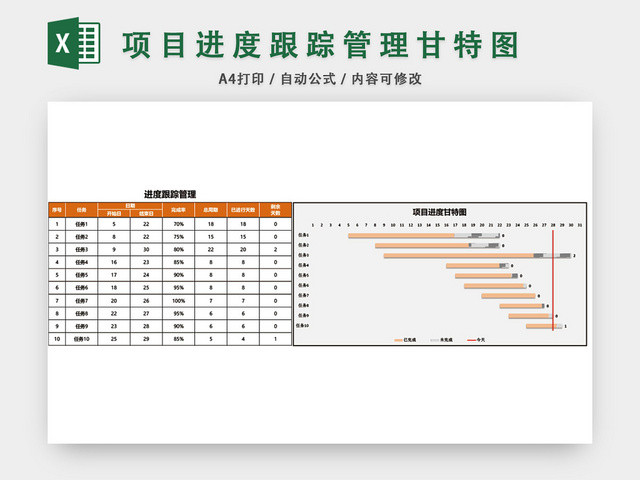Click the 剩余天数 column header
This screenshot has width=640, height=480.
coord(276,210)
